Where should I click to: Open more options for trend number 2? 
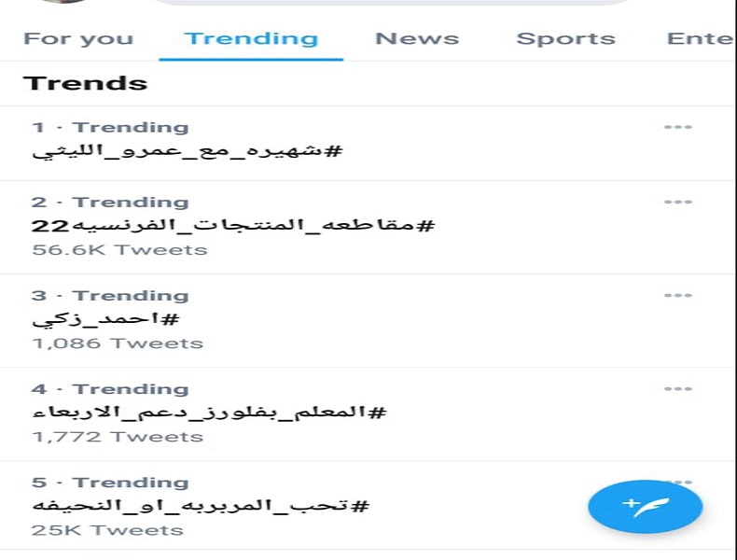pyautogui.click(x=677, y=203)
